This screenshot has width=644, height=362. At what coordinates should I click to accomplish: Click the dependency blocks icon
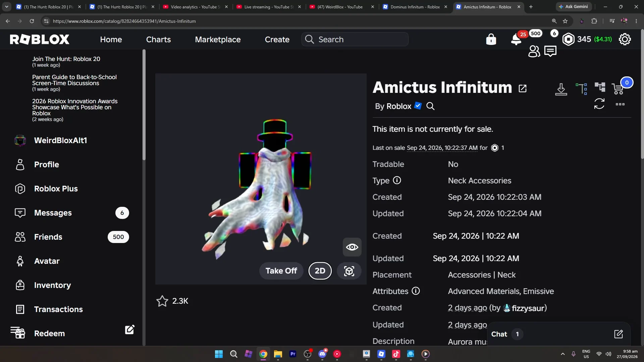point(600,87)
